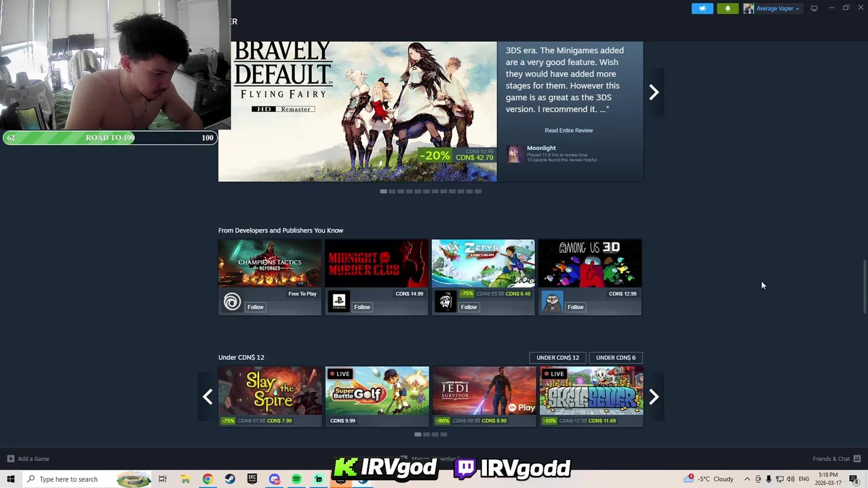Click the Steam store page scrollbar

pyautogui.click(x=864, y=286)
